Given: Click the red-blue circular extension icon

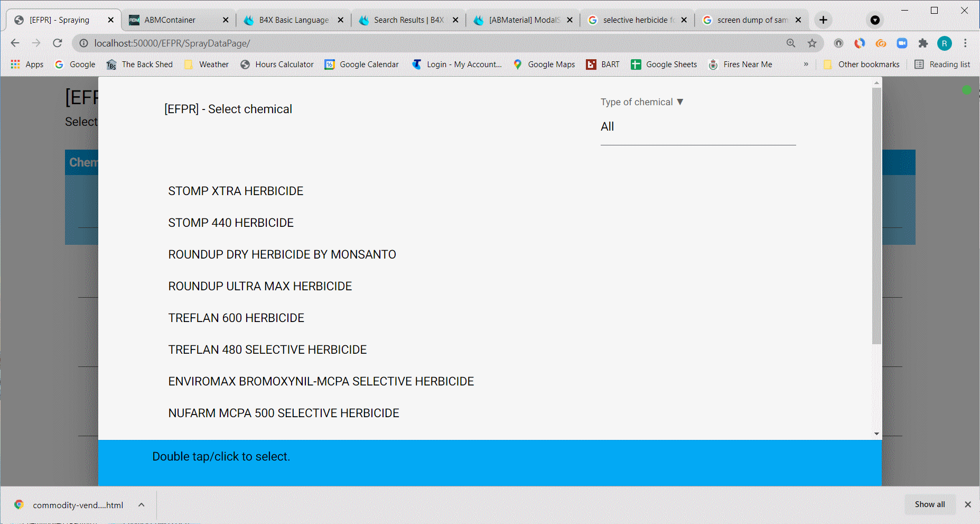Looking at the screenshot, I should click(x=860, y=43).
